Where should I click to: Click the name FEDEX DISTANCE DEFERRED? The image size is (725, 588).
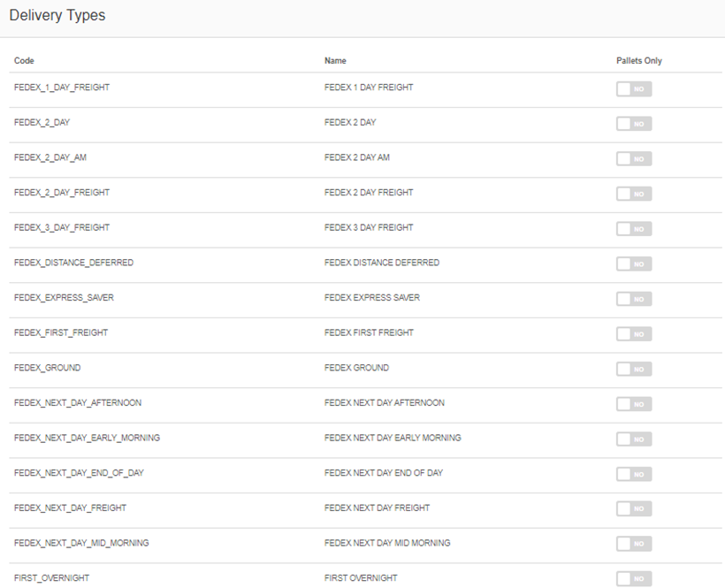point(382,263)
